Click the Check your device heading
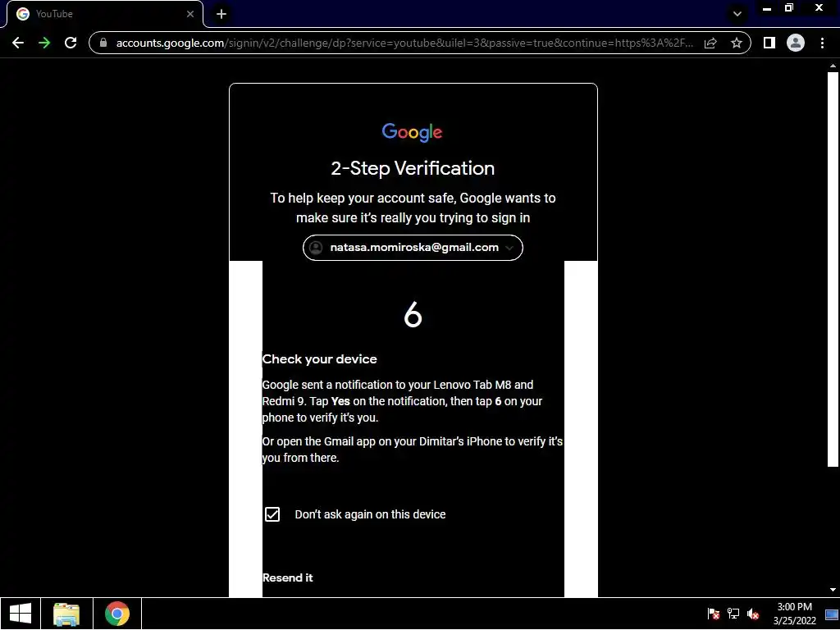The width and height of the screenshot is (840, 630). 319,359
